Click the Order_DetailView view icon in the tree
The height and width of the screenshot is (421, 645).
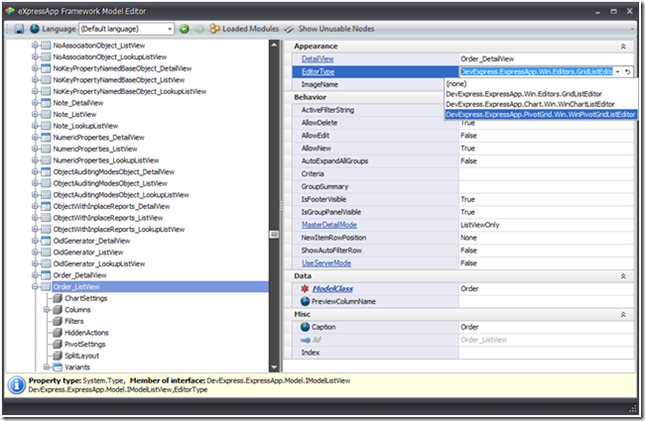click(x=46, y=275)
